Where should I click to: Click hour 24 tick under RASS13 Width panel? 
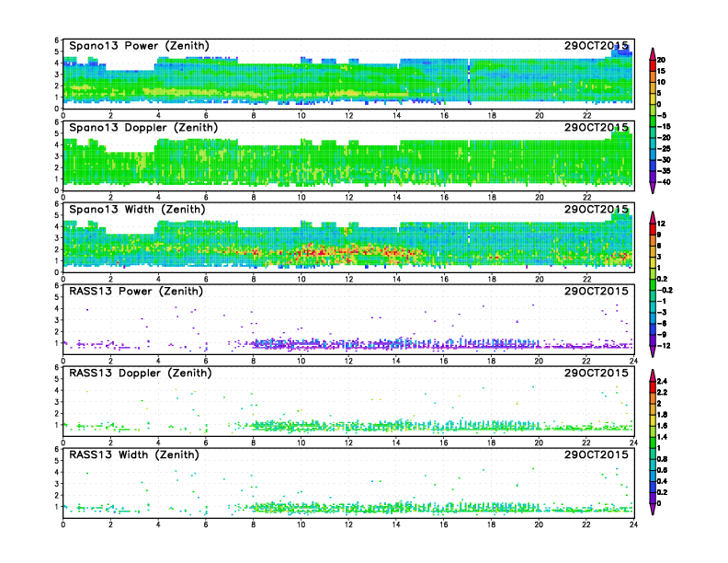(633, 524)
